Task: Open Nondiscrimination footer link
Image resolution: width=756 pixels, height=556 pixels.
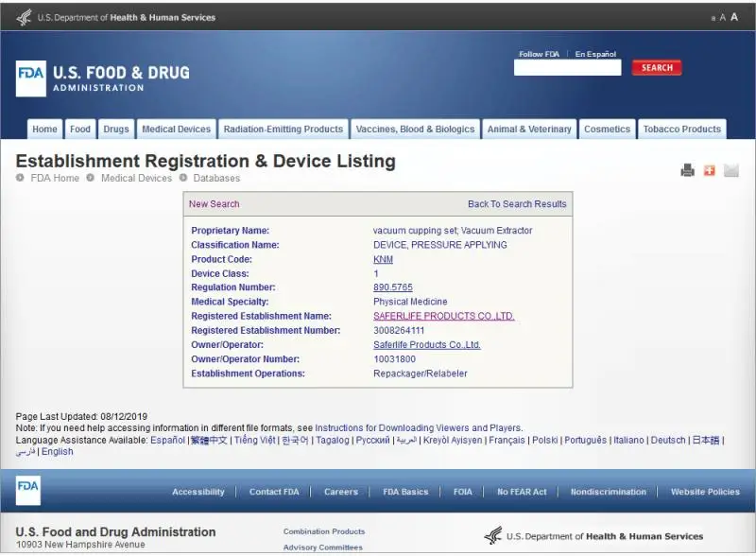Action: [608, 492]
